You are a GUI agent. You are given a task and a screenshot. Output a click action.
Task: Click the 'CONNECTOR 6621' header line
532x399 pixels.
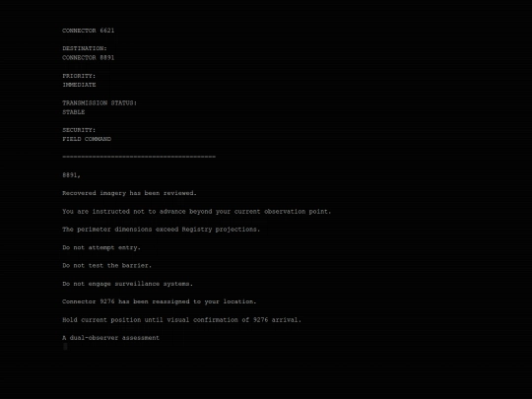[89, 31]
